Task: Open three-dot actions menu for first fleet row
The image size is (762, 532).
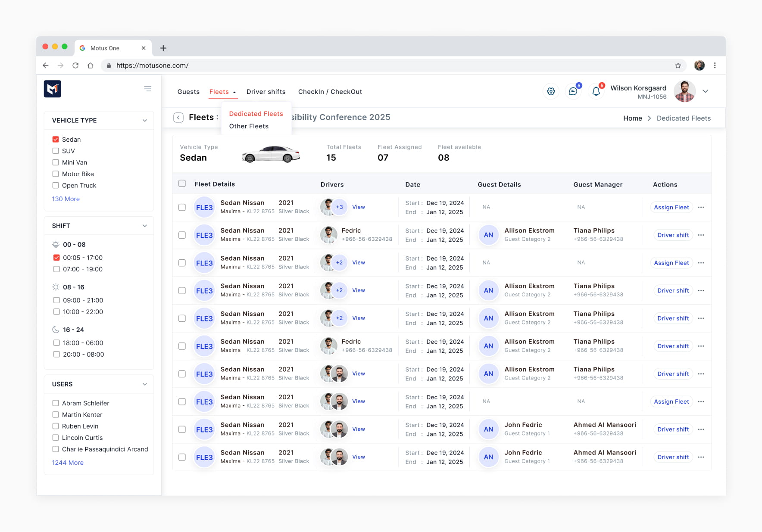Action: coord(701,207)
